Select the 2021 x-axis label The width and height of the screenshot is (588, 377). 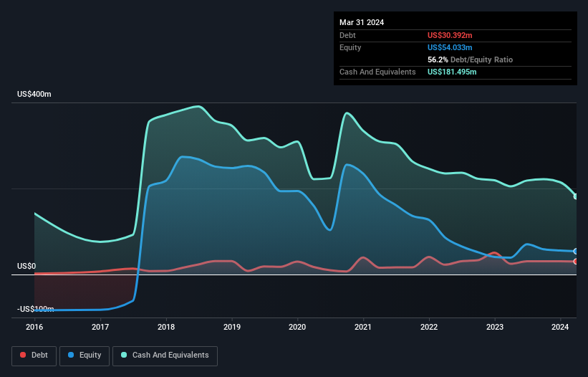[363, 327]
